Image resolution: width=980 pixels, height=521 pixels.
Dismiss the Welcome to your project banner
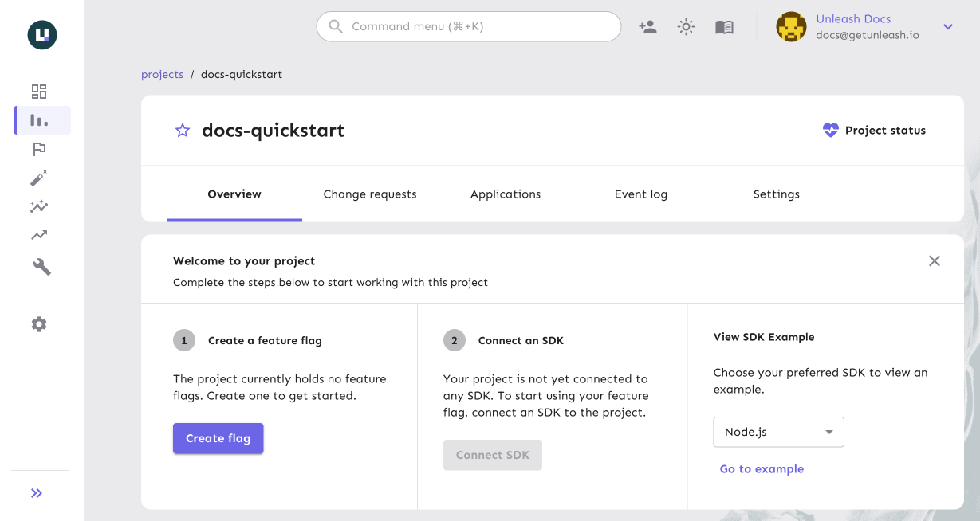[x=934, y=260]
